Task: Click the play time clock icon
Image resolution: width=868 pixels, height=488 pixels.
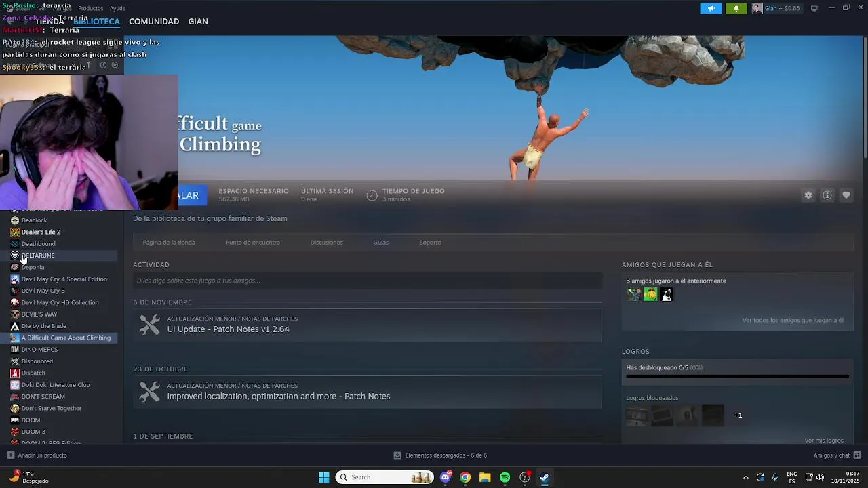Action: [372, 195]
